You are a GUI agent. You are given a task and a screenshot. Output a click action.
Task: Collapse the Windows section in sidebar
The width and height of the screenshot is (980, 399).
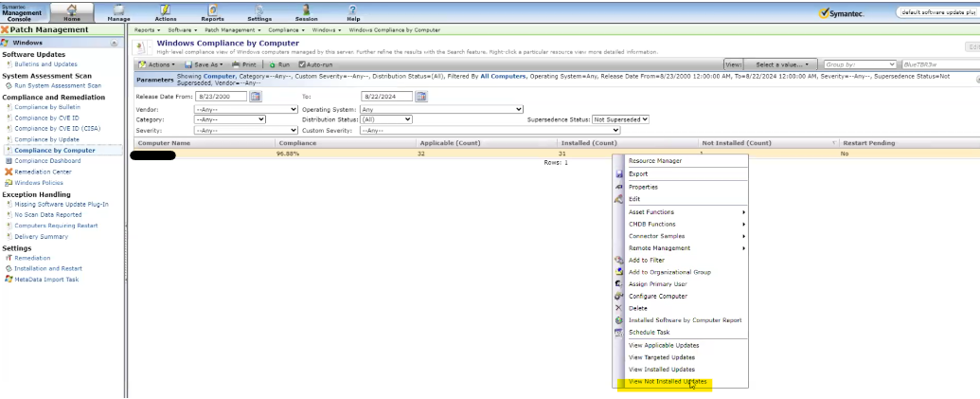[x=115, y=43]
